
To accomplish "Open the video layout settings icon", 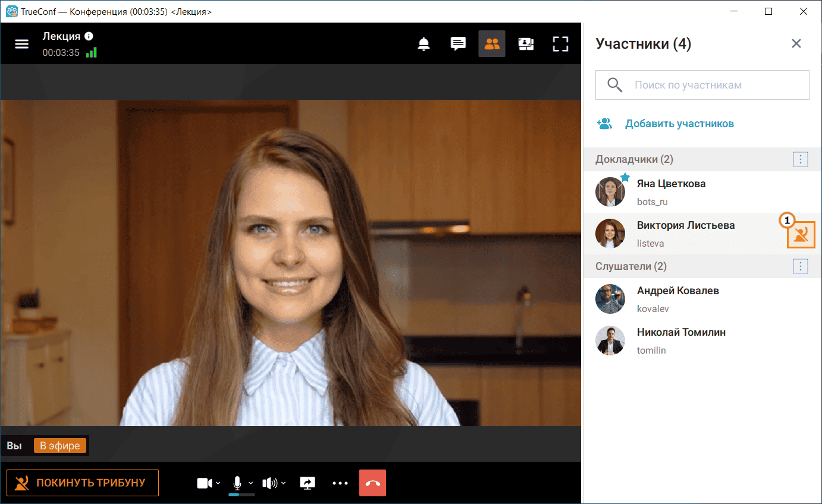I will 526,44.
